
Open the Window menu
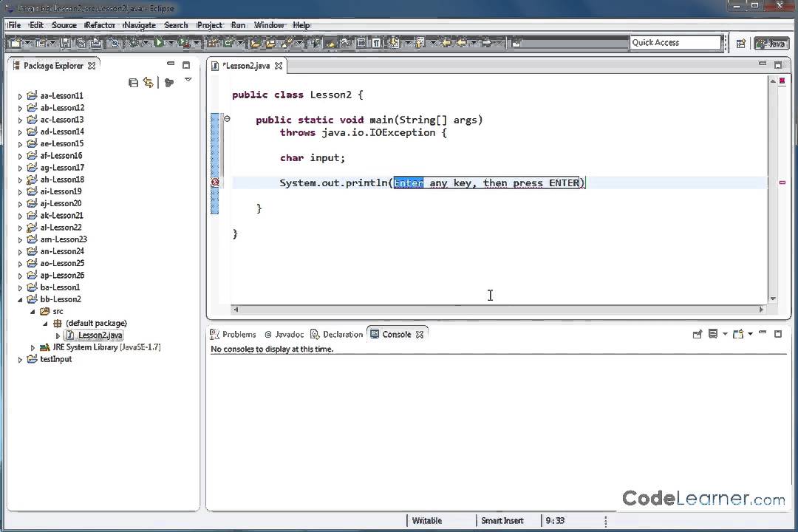click(x=269, y=25)
